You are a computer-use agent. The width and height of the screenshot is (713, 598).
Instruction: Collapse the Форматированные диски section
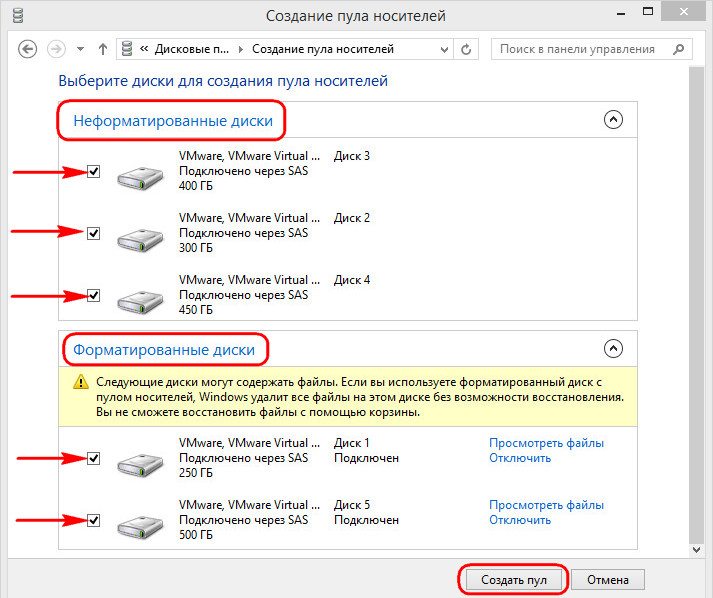[613, 349]
